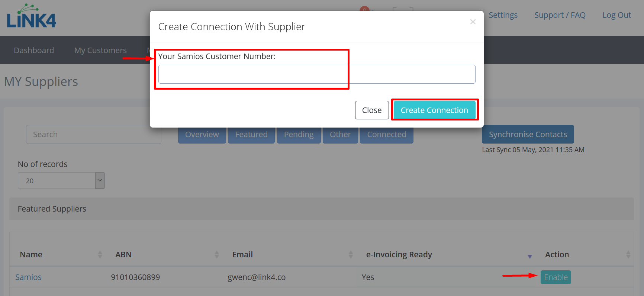Image resolution: width=644 pixels, height=296 pixels.
Task: Open the Settings link
Action: tap(503, 15)
